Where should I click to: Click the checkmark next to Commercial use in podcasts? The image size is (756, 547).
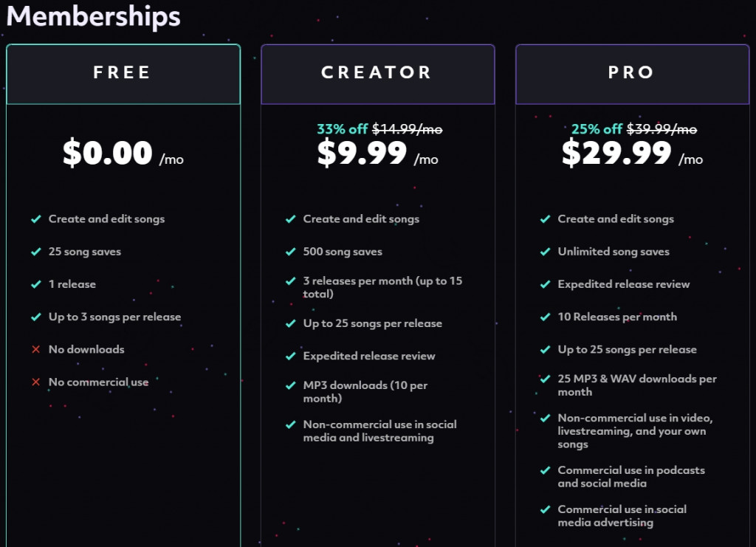click(x=545, y=470)
